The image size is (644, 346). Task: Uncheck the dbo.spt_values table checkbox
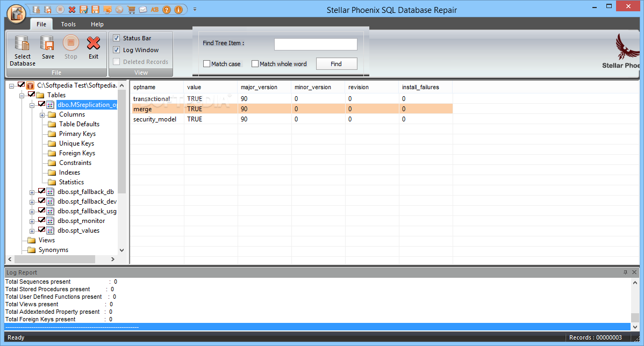pos(41,230)
